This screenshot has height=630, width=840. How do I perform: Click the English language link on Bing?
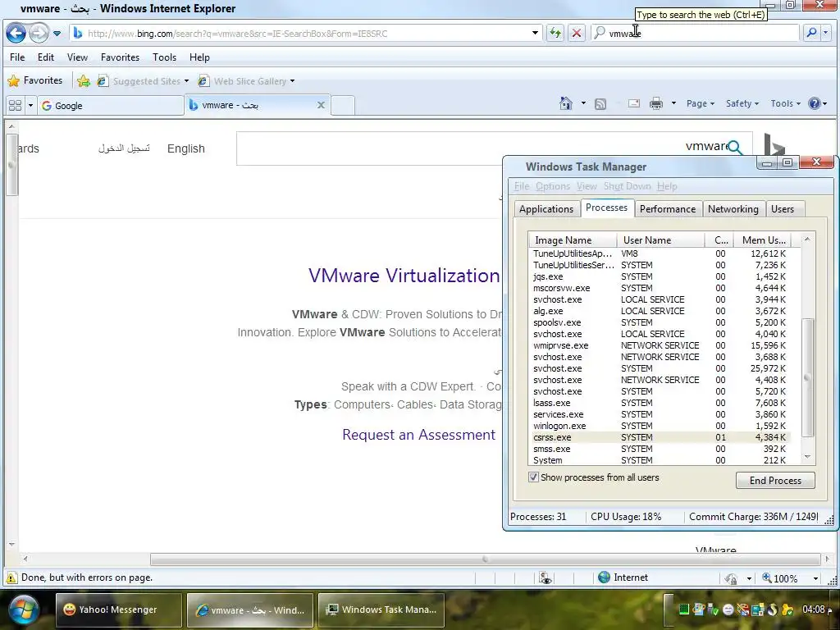click(x=186, y=148)
